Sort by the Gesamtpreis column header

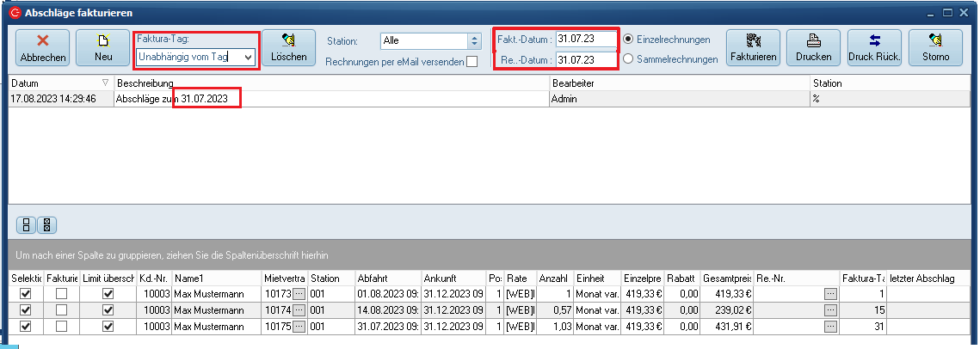point(726,279)
